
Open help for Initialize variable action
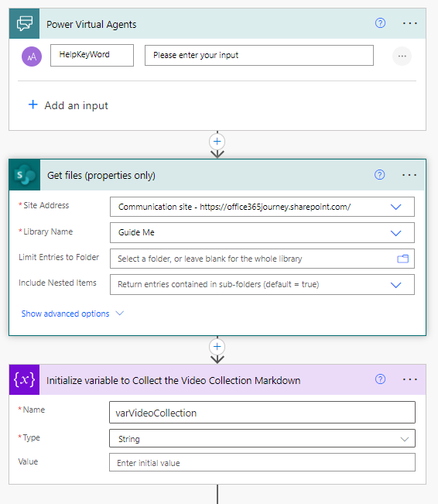click(x=380, y=379)
